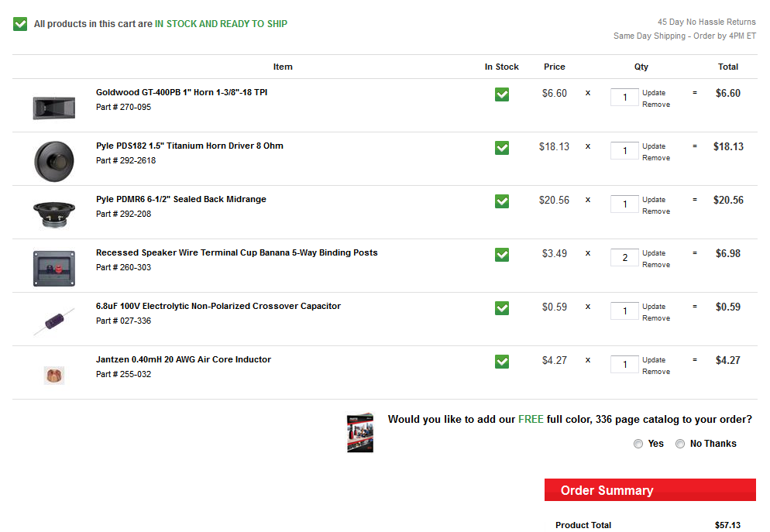The image size is (770, 532).
Task: Click the Pyle PDMR6 midrange speaker image
Action: [x=54, y=215]
